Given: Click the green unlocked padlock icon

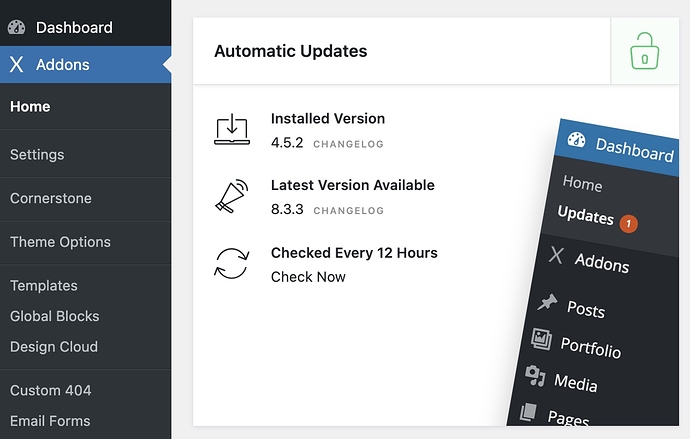Looking at the screenshot, I should (644, 51).
